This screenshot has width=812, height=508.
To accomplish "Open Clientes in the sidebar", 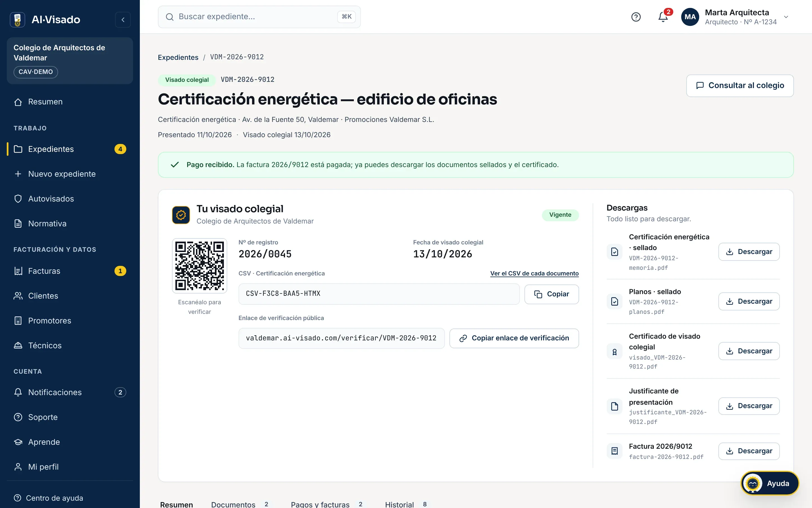I will [x=70, y=296].
